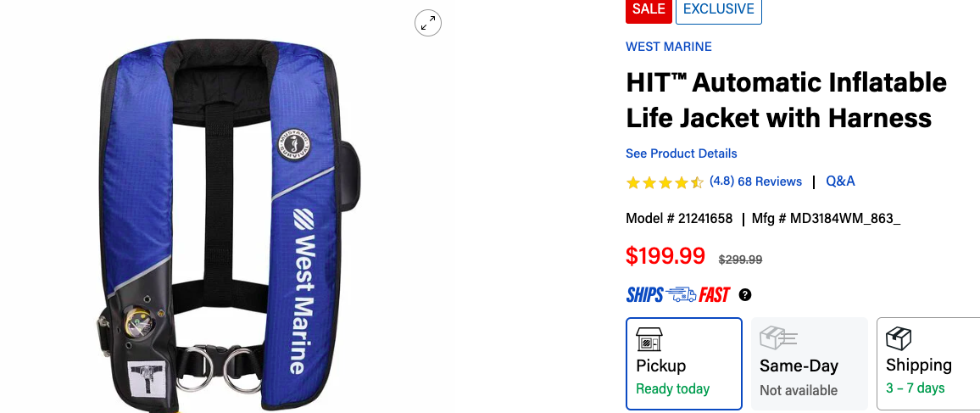Image resolution: width=980 pixels, height=413 pixels.
Task: Expand product image with fullscreen icon
Action: 428,24
